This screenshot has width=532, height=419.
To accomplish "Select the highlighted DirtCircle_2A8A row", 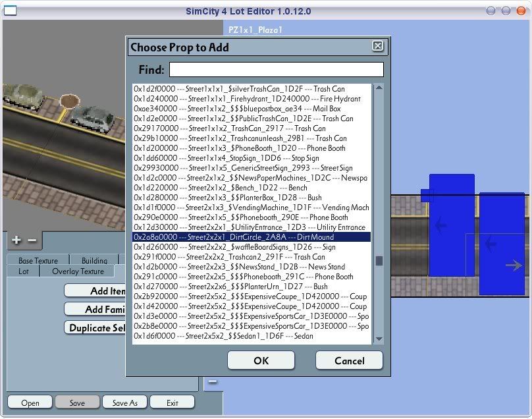I will (252, 237).
